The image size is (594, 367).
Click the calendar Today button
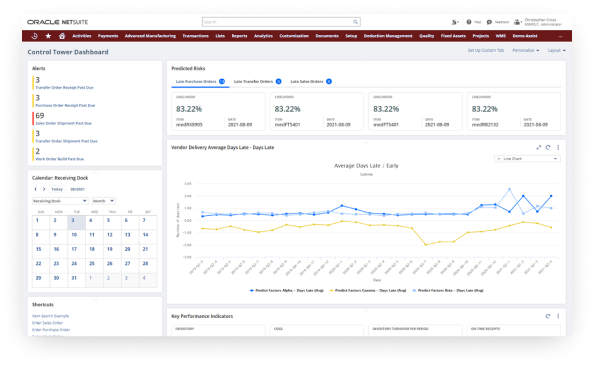[57, 189]
